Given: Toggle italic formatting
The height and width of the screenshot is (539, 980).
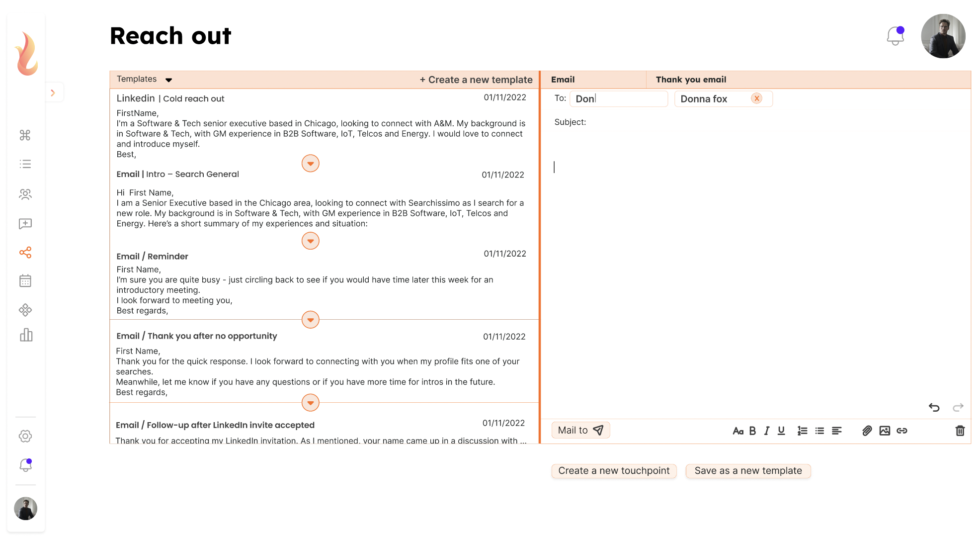Looking at the screenshot, I should pyautogui.click(x=767, y=431).
